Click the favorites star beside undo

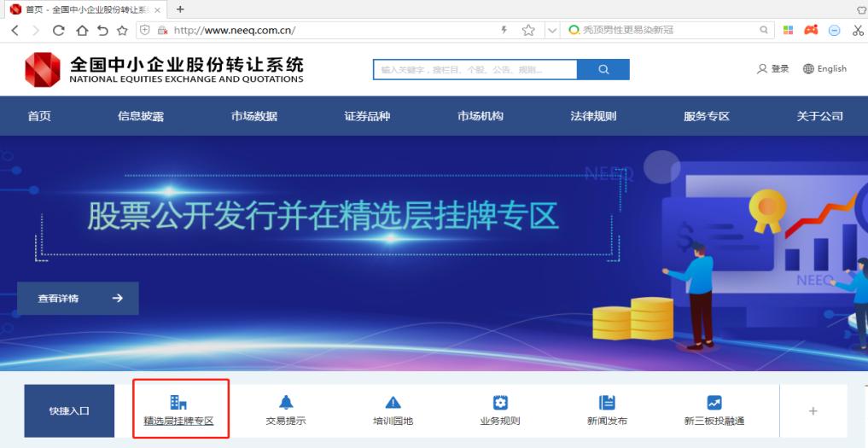(x=122, y=31)
